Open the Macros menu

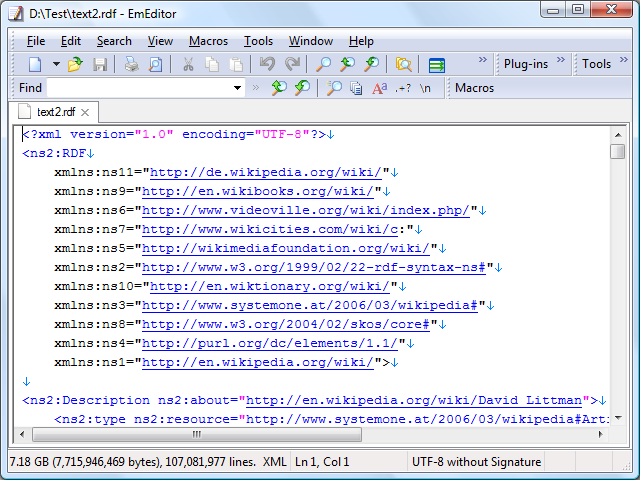tap(209, 41)
